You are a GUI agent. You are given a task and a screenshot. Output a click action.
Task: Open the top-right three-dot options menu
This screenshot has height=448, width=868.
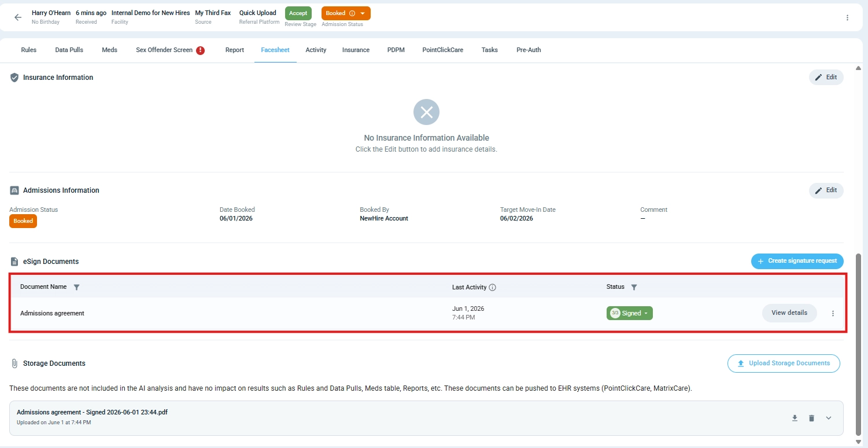click(847, 18)
